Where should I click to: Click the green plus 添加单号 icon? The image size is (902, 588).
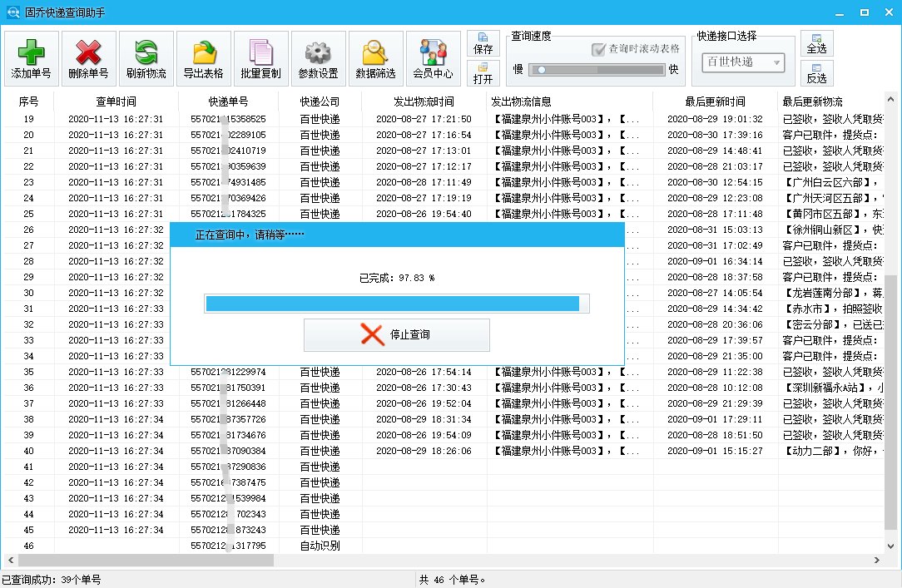(x=32, y=58)
